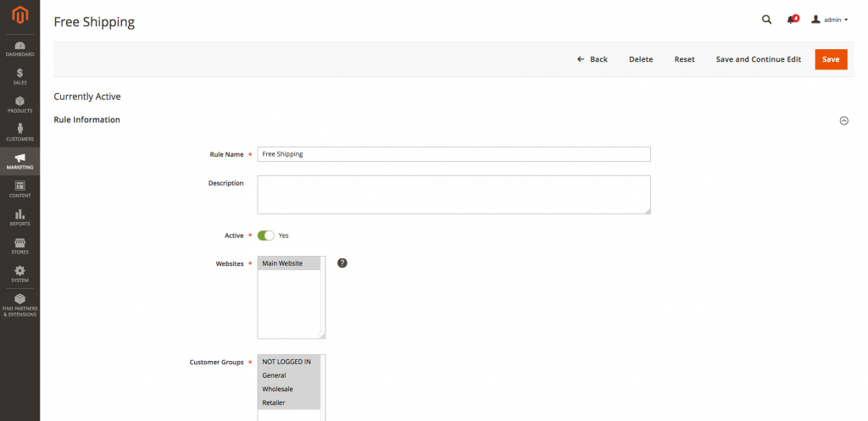This screenshot has height=421, width=868.
Task: Go Back to the previous page
Action: click(x=593, y=59)
